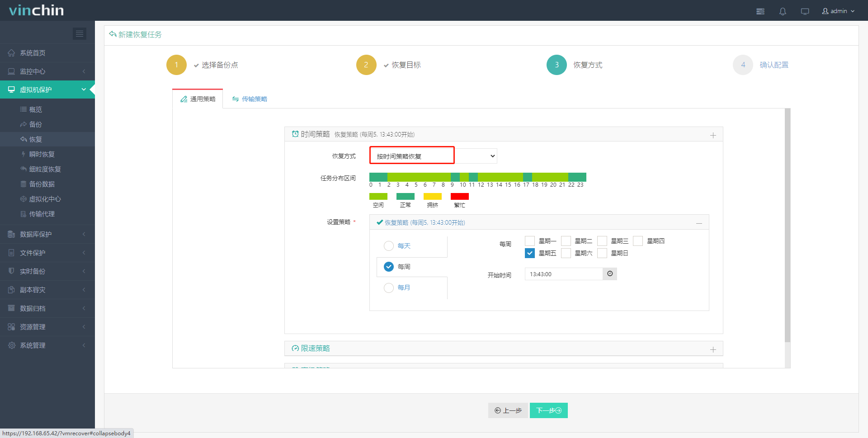Go to 系统首页 in sidebar

coord(47,53)
